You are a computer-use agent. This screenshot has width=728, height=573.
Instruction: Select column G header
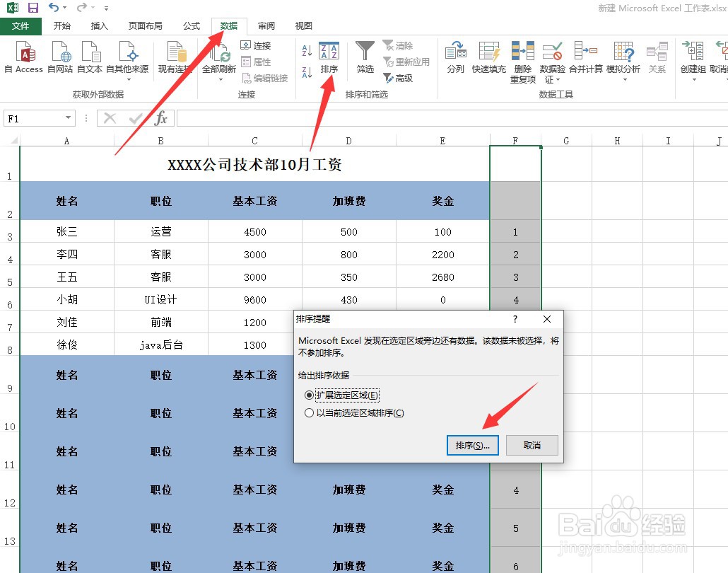pos(566,141)
